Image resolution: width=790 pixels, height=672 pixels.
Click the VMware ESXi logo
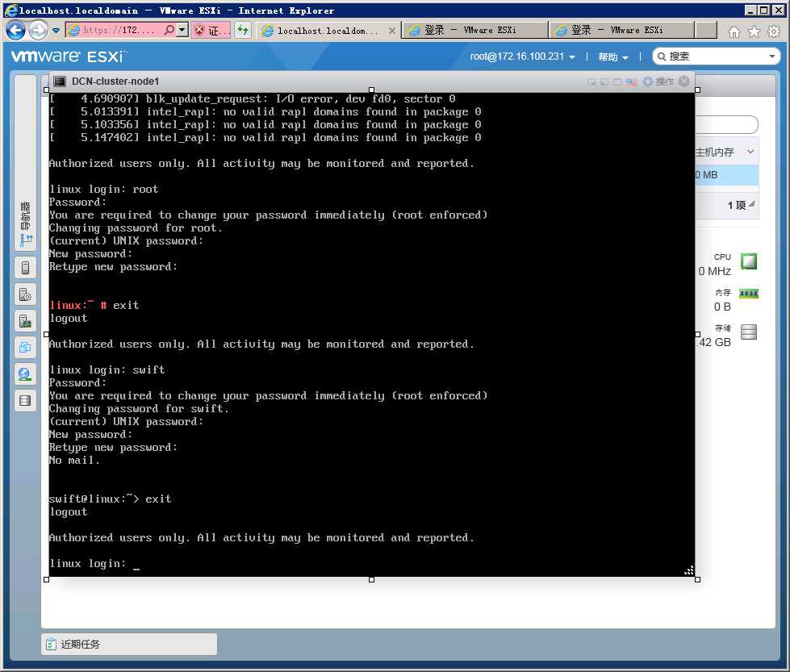tap(68, 56)
